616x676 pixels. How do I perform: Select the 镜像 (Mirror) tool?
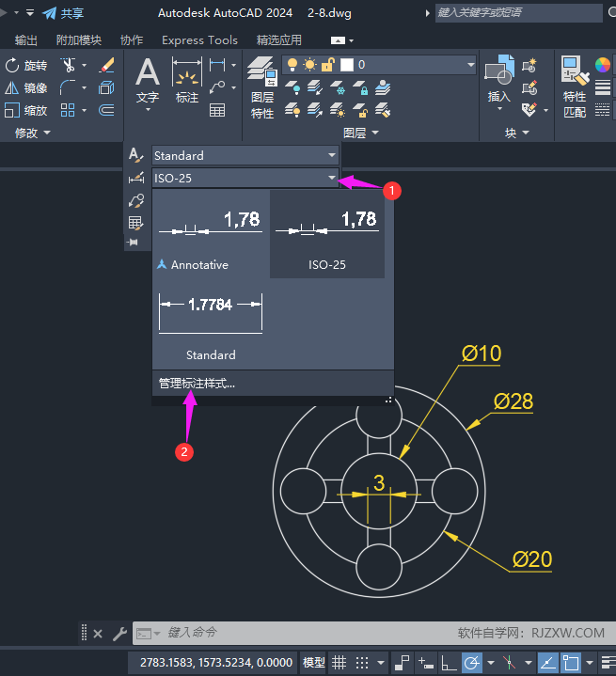pyautogui.click(x=26, y=87)
